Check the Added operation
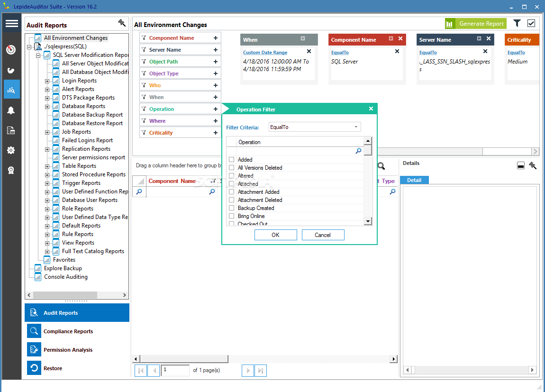 [231, 160]
